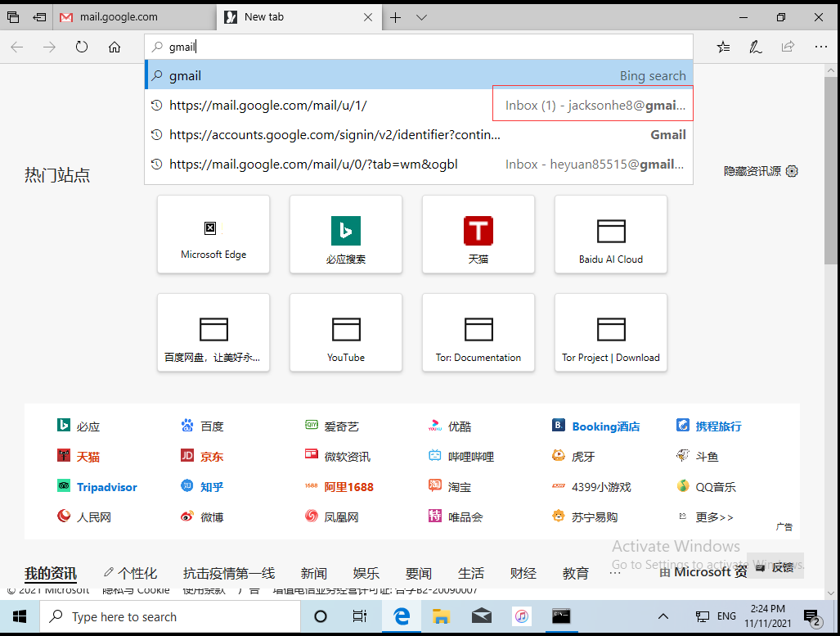Refresh the current page
Viewport: 840px width, 636px height.
pyautogui.click(x=82, y=47)
